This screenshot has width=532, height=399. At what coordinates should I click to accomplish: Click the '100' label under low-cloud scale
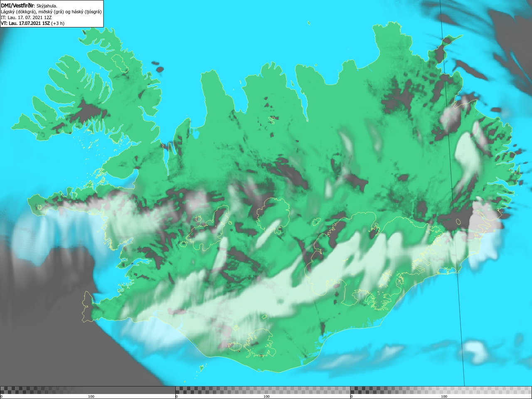pyautogui.click(x=91, y=397)
